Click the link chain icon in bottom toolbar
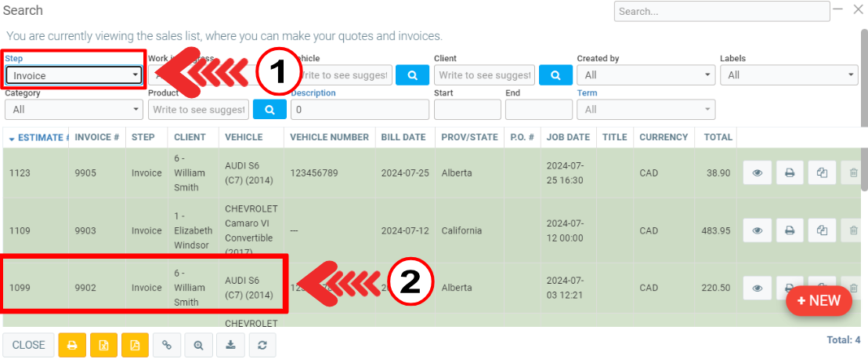Image resolution: width=868 pixels, height=359 pixels. click(166, 345)
